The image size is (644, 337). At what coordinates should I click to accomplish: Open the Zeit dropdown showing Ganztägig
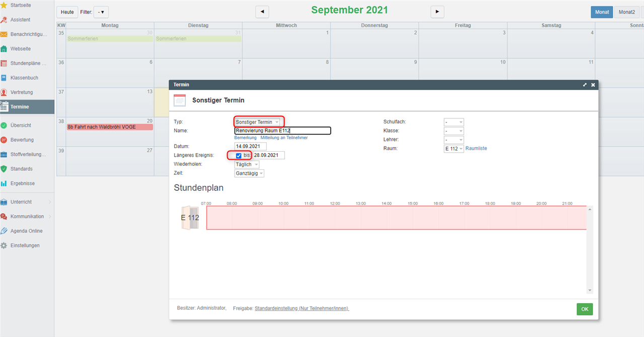[249, 173]
